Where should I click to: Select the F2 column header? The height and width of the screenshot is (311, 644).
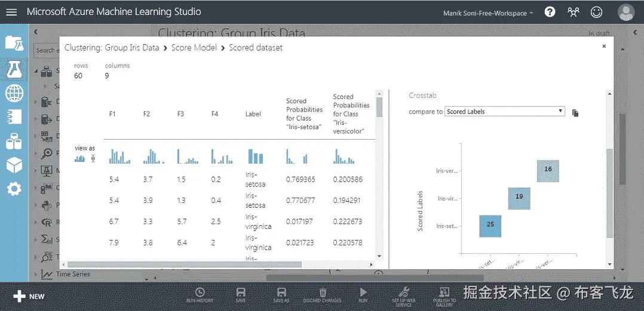[x=146, y=114]
